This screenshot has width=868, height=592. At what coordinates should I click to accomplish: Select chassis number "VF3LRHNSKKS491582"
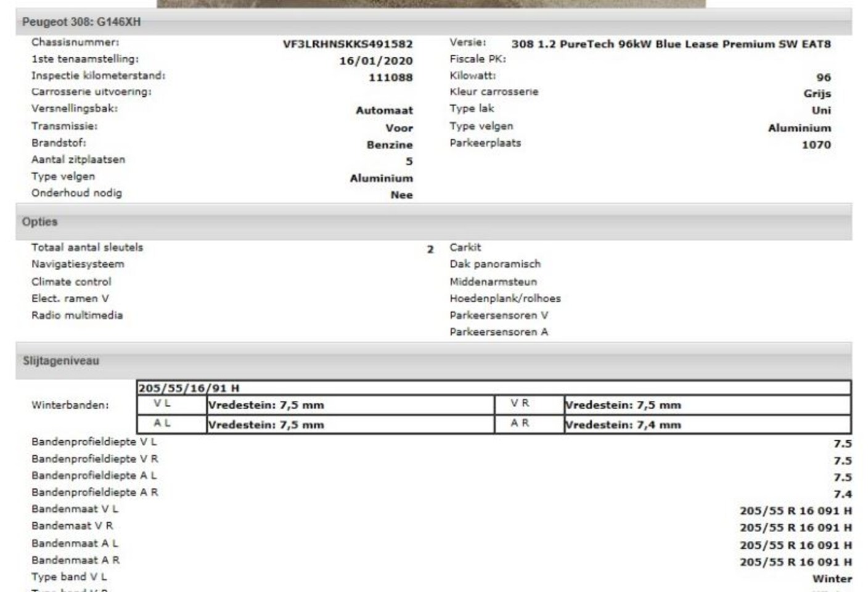point(348,44)
